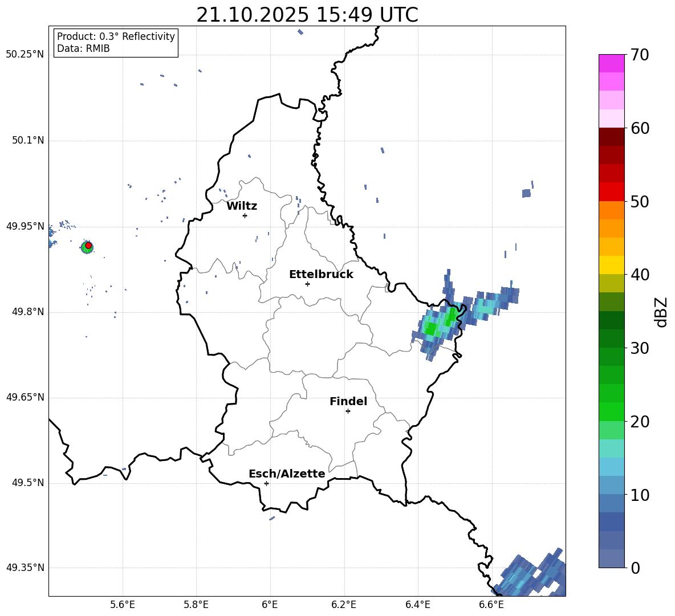Click the 49.65°N latitude label
Screen dimensions: 675x616
(x=25, y=397)
